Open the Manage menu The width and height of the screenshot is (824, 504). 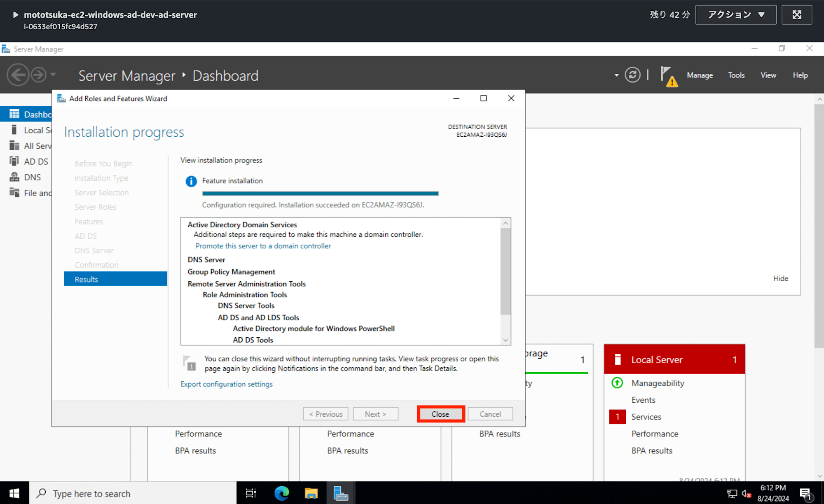click(700, 75)
